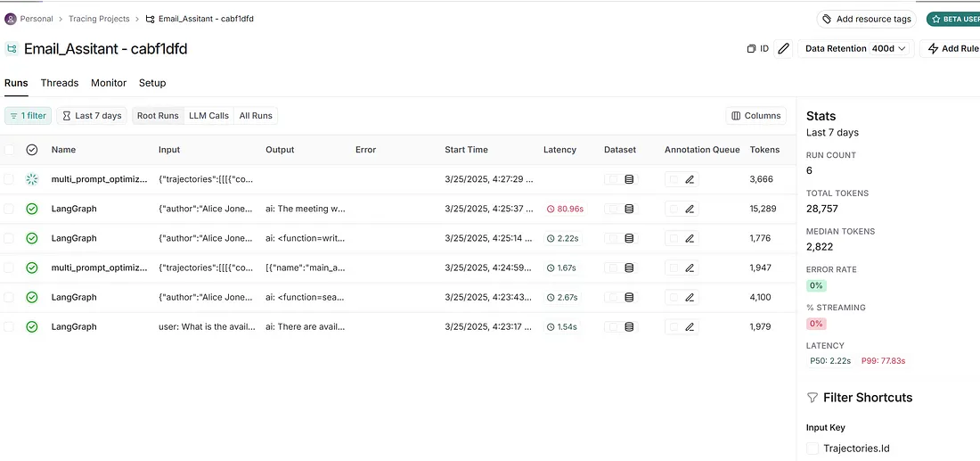Select the LLM Calls view
The height and width of the screenshot is (461, 980).
[x=208, y=116]
